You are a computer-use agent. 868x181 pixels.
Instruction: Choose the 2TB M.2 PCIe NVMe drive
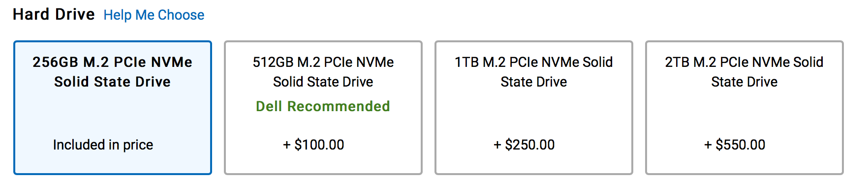click(x=744, y=108)
